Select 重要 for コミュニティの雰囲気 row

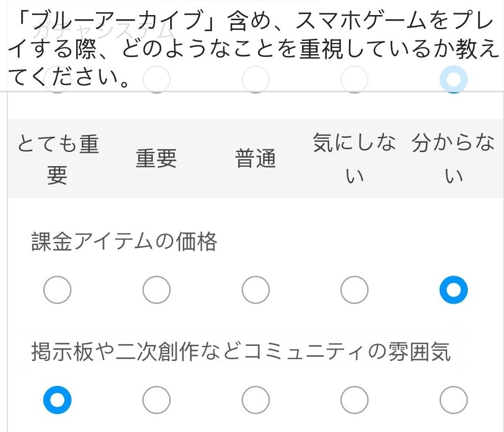pyautogui.click(x=157, y=400)
